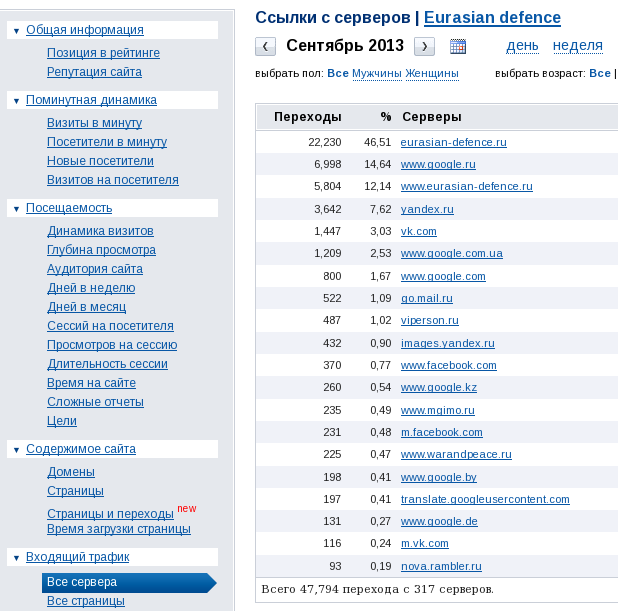
Task: Open the Все страницы report
Action: [86, 601]
